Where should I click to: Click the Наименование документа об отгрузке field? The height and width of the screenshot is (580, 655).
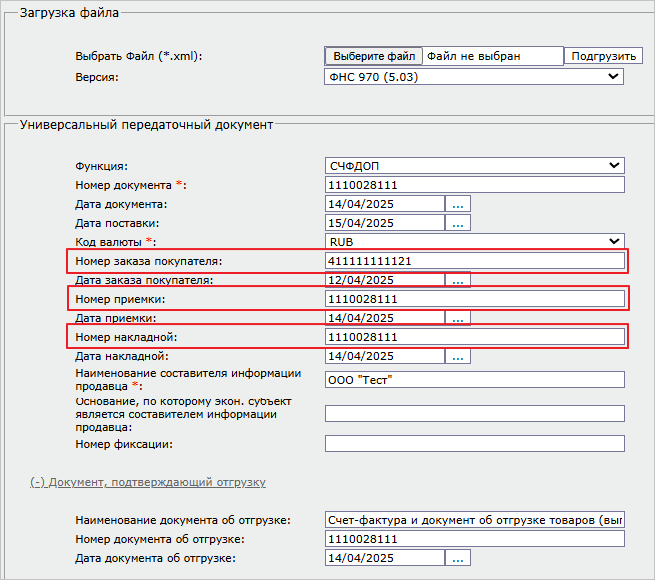474,520
